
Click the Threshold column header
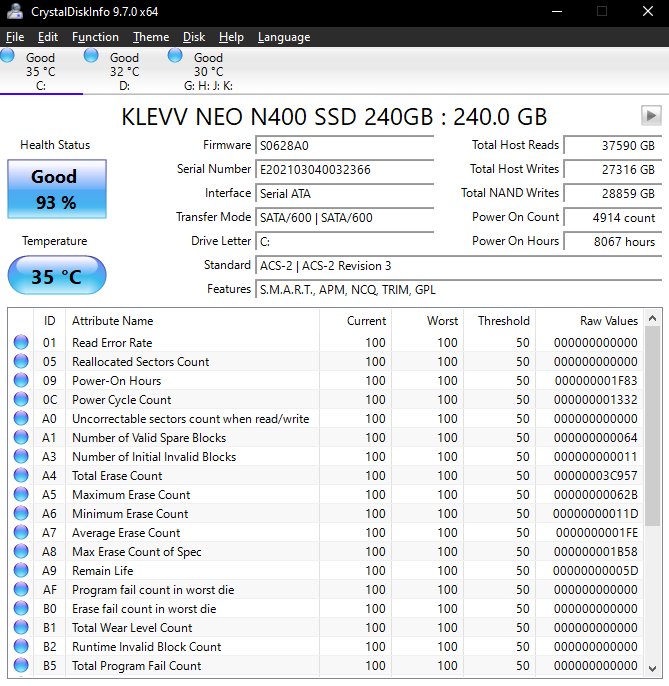click(500, 321)
